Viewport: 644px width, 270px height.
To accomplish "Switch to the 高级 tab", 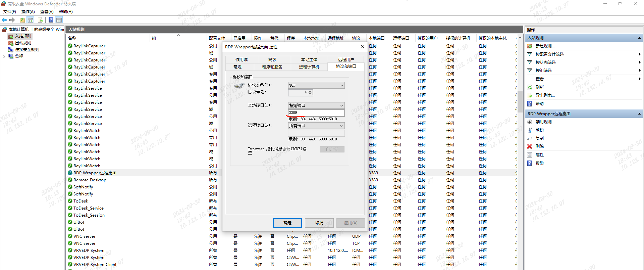I will tap(272, 60).
